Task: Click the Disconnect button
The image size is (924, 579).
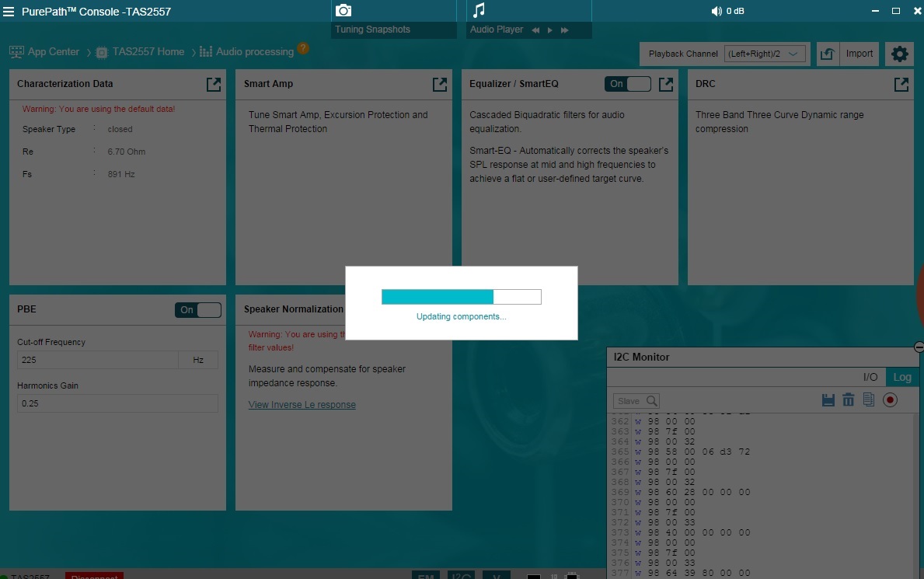Action: pyautogui.click(x=94, y=576)
